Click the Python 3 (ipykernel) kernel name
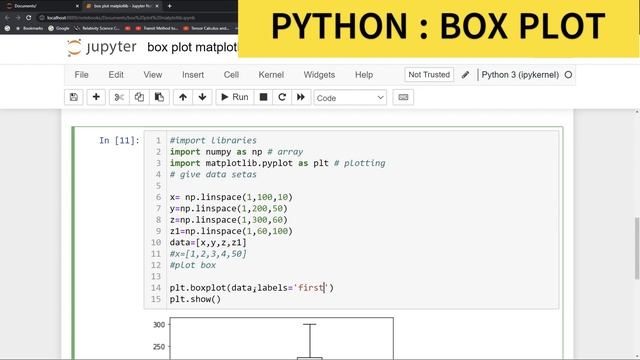 pyautogui.click(x=520, y=75)
